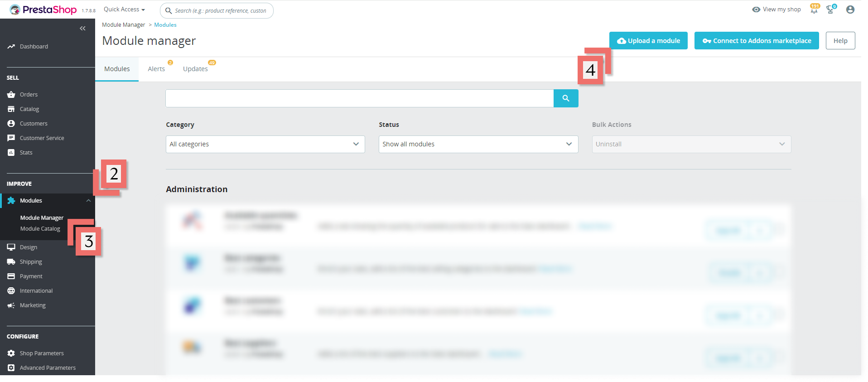Switch to the Alerts tab
This screenshot has width=868, height=382.
156,69
